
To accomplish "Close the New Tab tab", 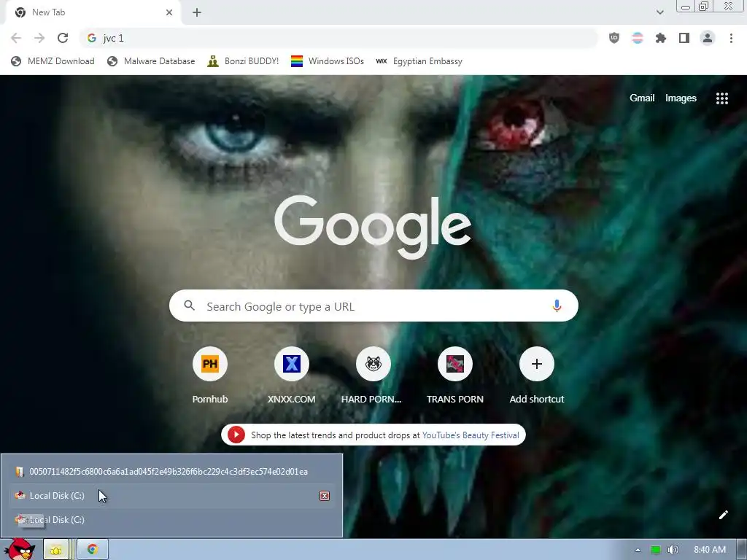I will pos(169,12).
